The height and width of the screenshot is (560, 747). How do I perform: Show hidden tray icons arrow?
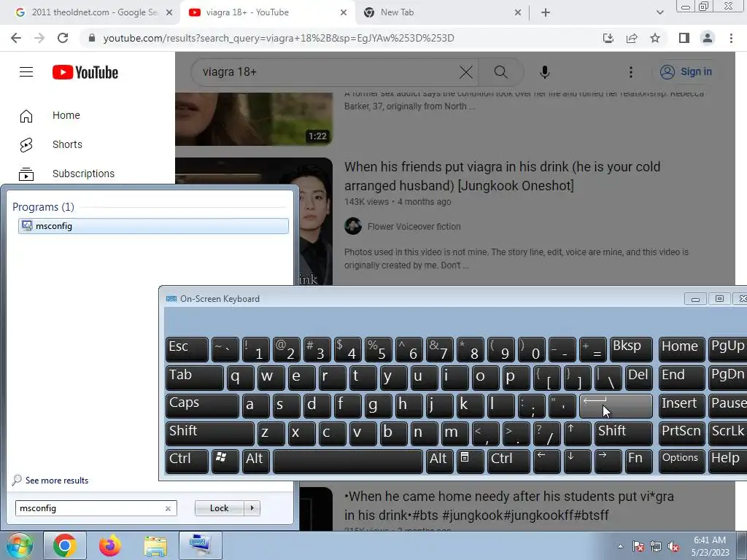620,547
